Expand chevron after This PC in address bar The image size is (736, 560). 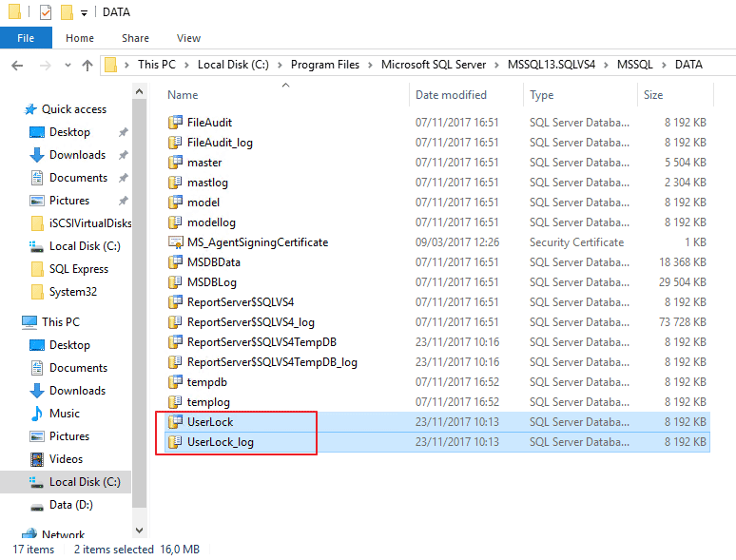tap(186, 65)
